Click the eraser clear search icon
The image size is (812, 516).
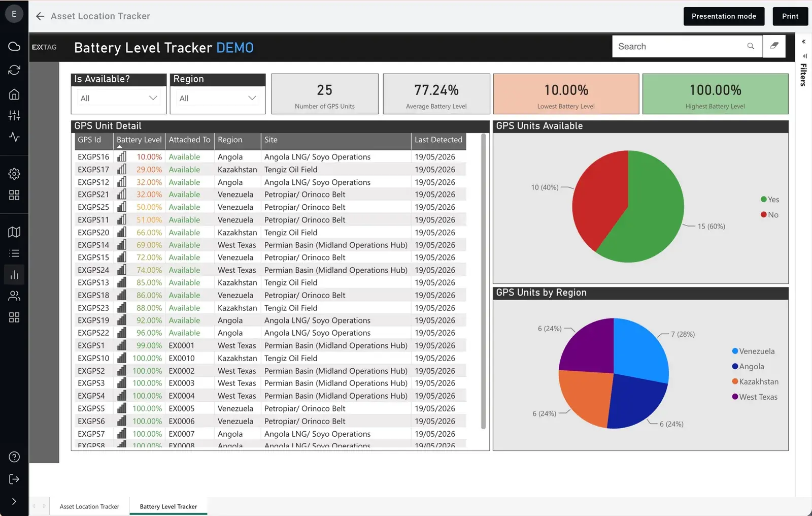click(x=774, y=46)
